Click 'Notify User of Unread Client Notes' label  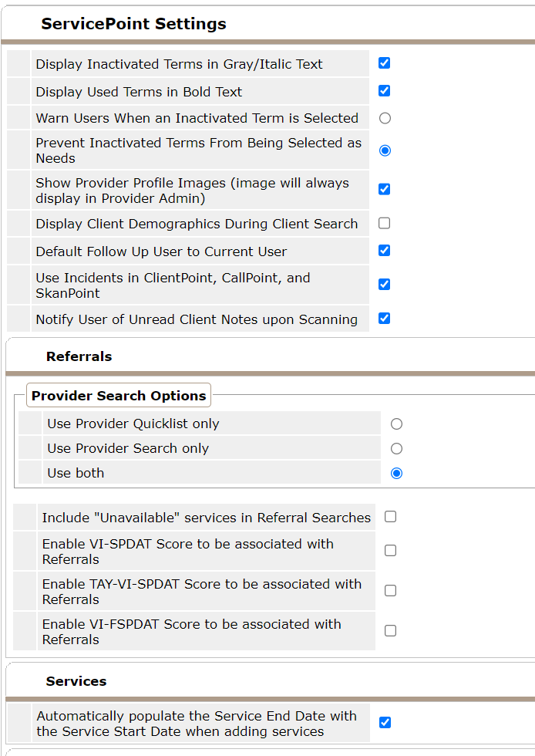click(197, 319)
